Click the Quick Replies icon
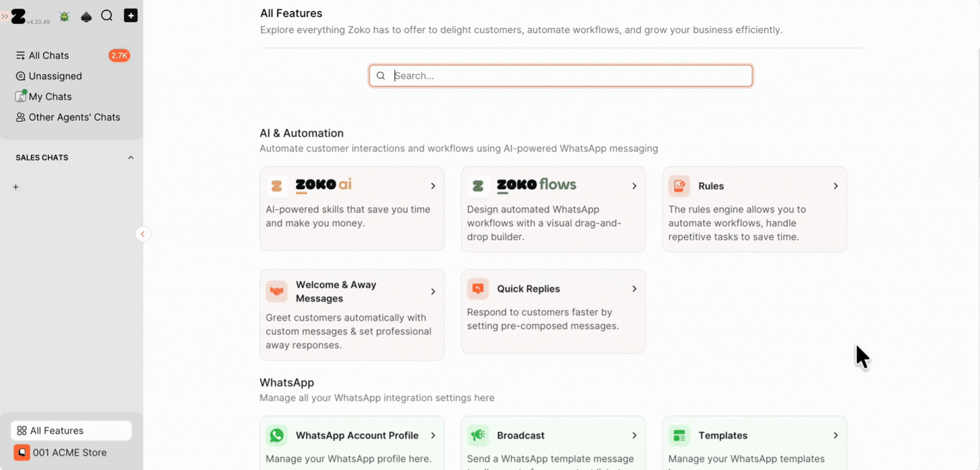The width and height of the screenshot is (980, 470). 478,289
